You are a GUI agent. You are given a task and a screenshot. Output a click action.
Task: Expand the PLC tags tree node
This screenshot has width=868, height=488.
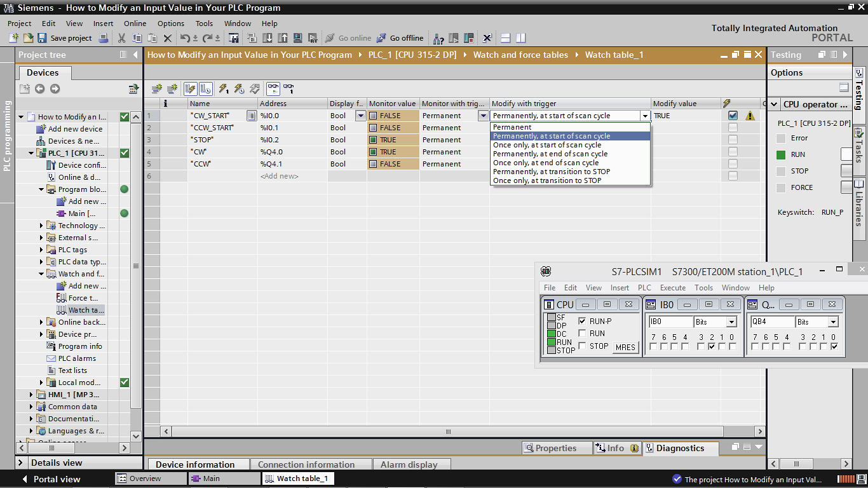(42, 250)
